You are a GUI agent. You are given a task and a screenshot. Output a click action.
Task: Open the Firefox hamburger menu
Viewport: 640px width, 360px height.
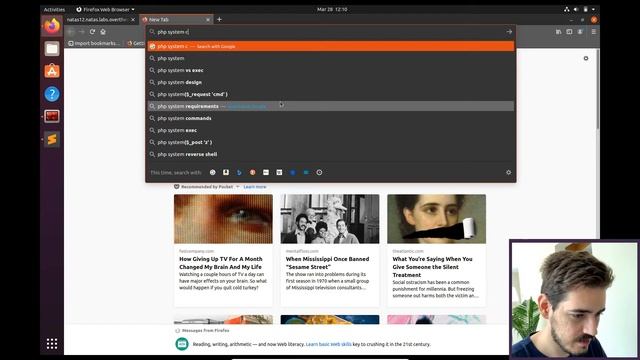pos(594,31)
